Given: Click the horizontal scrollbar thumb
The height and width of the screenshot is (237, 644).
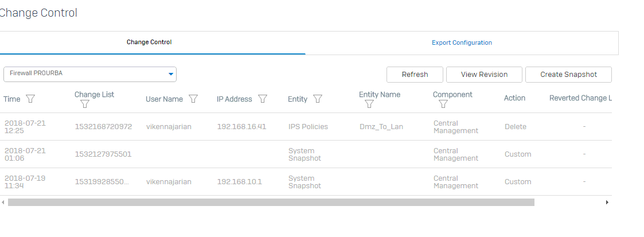Looking at the screenshot, I should point(271,202).
